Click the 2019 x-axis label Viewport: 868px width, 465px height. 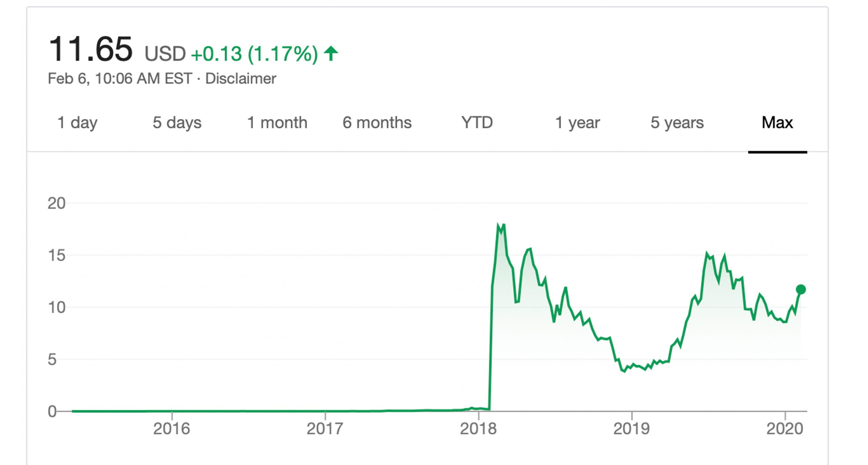[632, 428]
